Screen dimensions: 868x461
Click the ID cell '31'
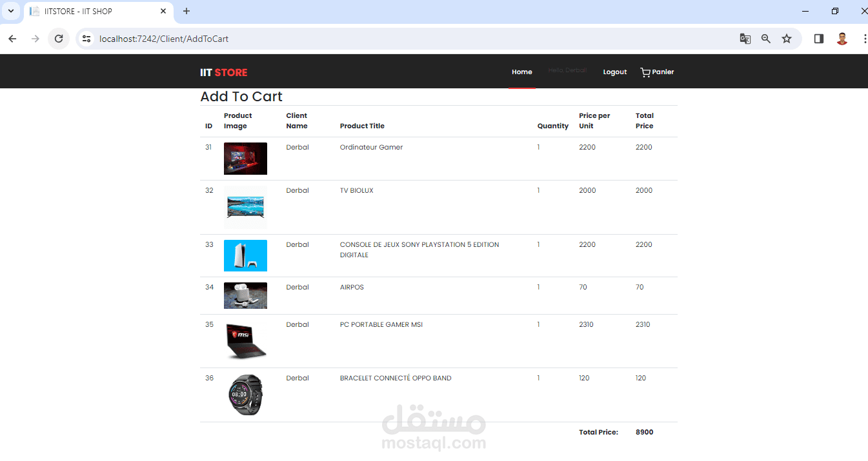coord(208,147)
